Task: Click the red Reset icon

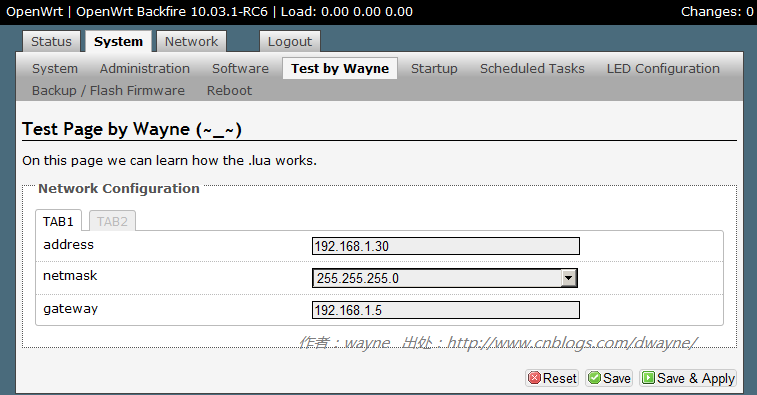Action: (534, 378)
